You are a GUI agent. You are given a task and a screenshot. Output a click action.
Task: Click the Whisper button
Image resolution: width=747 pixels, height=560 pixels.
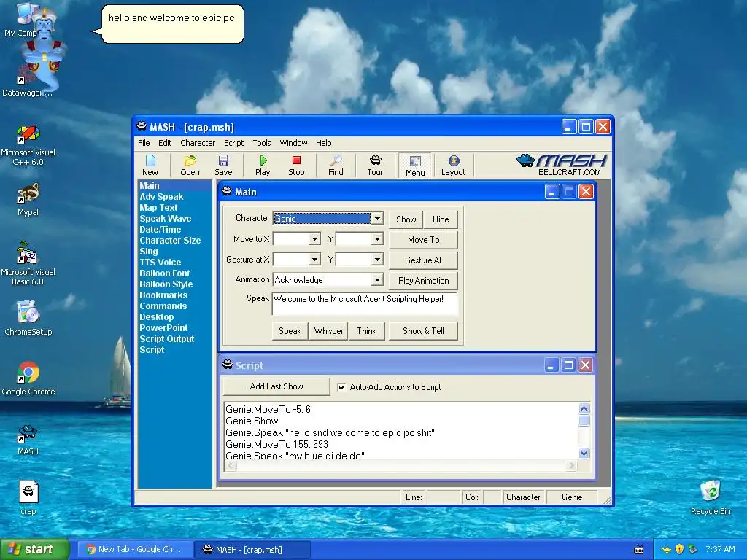point(328,331)
